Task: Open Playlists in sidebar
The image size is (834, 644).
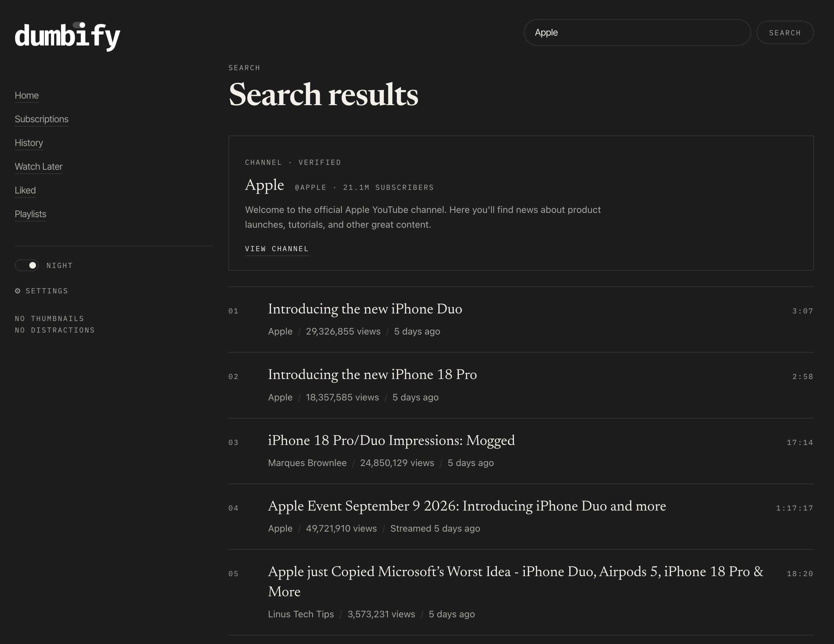Action: (31, 214)
